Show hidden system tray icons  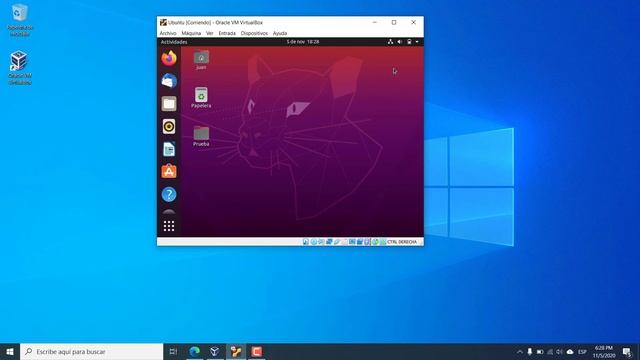coord(520,352)
